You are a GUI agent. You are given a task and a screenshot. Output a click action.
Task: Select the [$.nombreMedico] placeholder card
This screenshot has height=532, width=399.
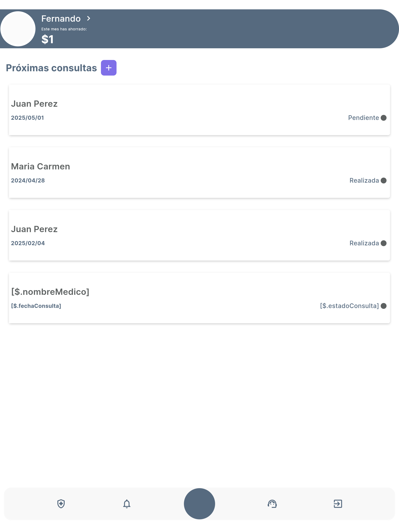(x=199, y=298)
